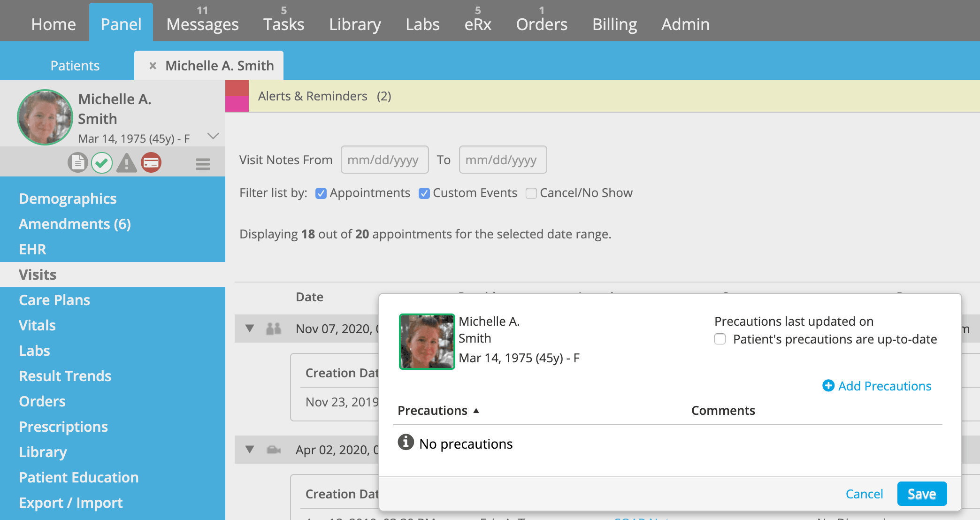
Task: Check Patient's precautions are up-to-date
Action: pyautogui.click(x=720, y=339)
